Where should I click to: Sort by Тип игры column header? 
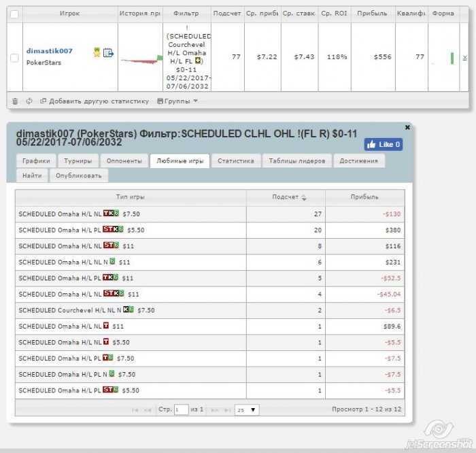[x=131, y=197]
